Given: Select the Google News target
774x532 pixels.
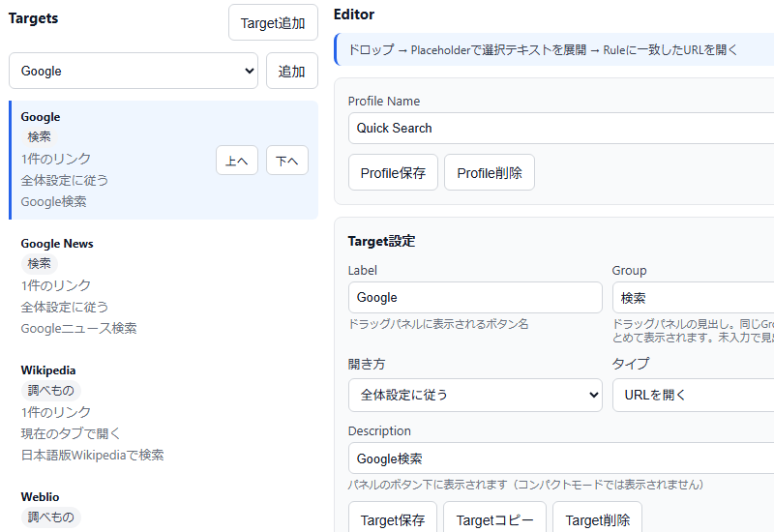Looking at the screenshot, I should [164, 286].
